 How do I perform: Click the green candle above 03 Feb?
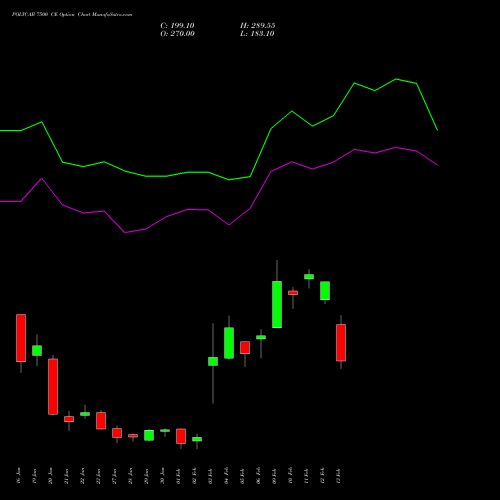pyautogui.click(x=213, y=361)
